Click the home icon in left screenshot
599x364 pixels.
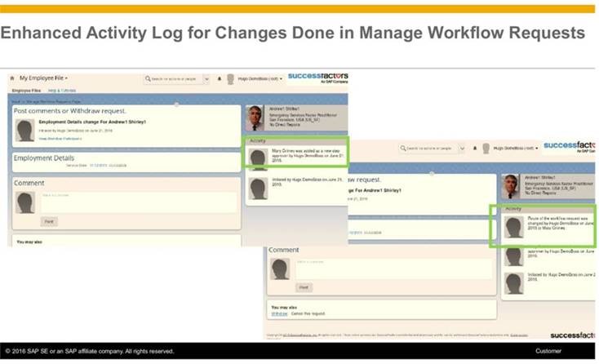12,78
